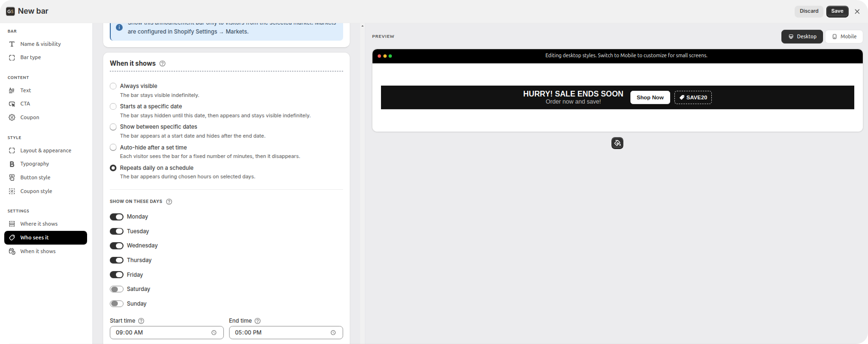Switch off the Thursday toggle
This screenshot has height=344, width=868.
[116, 260]
